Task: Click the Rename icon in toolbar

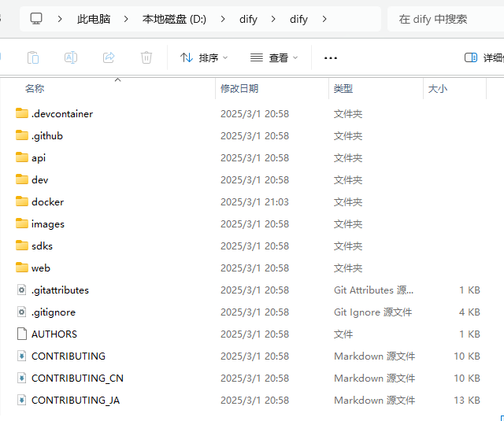Action: click(x=71, y=57)
